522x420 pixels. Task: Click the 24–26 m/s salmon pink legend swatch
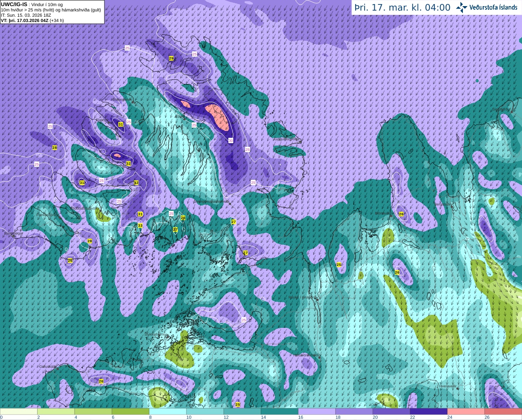point(466,411)
